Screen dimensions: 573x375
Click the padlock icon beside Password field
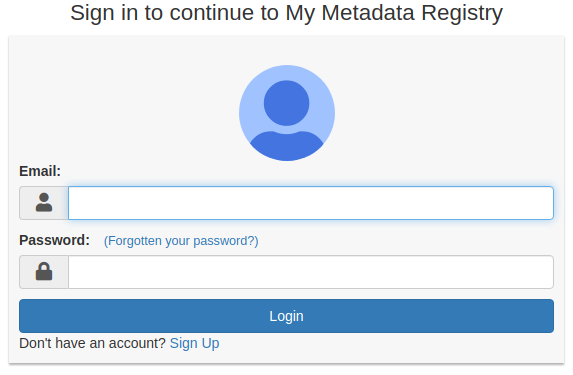tap(44, 272)
